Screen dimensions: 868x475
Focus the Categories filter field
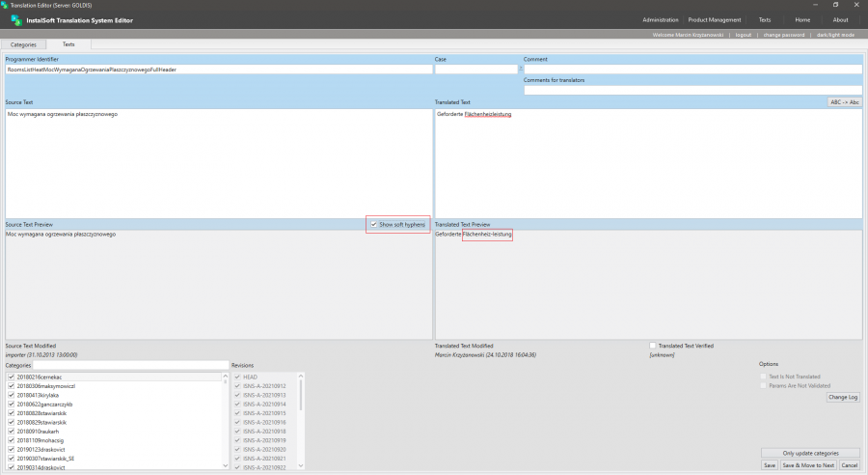point(131,365)
